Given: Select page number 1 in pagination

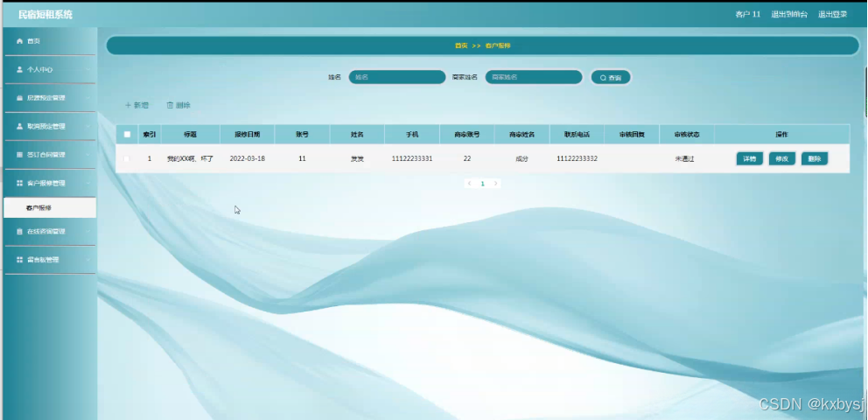Looking at the screenshot, I should [x=483, y=183].
